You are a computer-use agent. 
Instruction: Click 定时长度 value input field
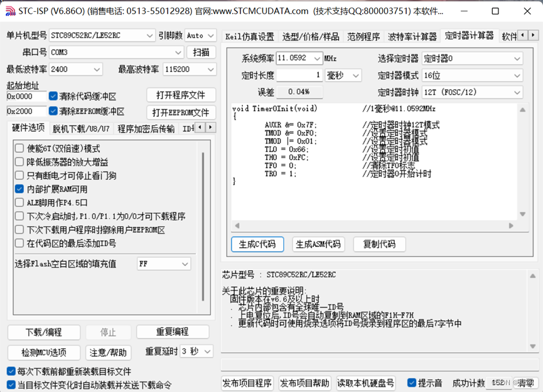[299, 75]
